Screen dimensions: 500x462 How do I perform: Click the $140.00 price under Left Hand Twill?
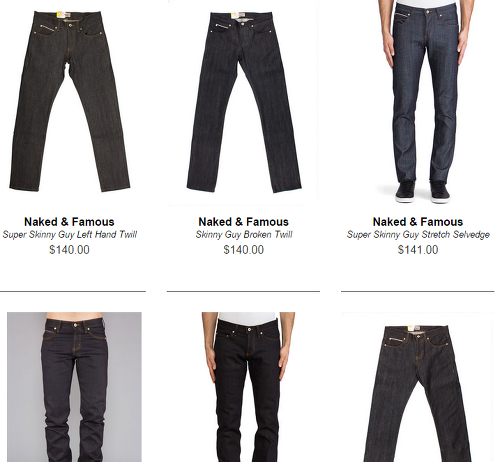[69, 250]
